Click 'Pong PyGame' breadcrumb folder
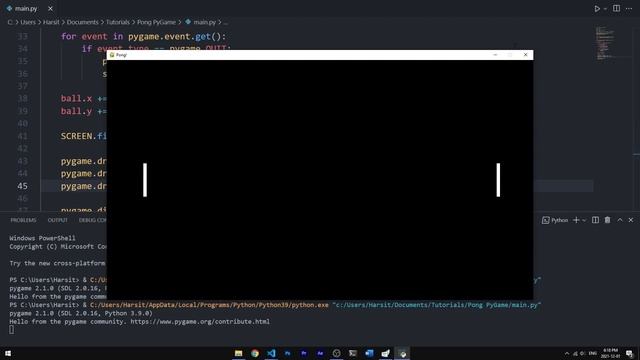The image size is (640, 360). click(x=156, y=22)
